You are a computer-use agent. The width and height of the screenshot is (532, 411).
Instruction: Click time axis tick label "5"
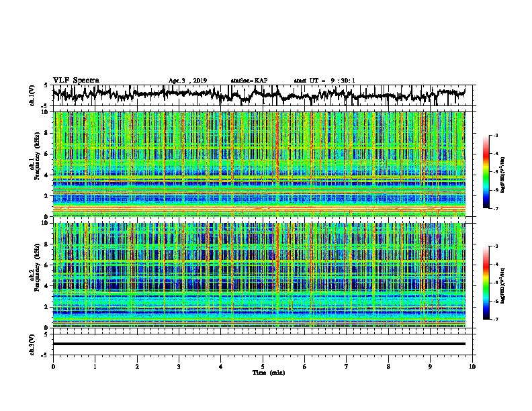pos(263,367)
